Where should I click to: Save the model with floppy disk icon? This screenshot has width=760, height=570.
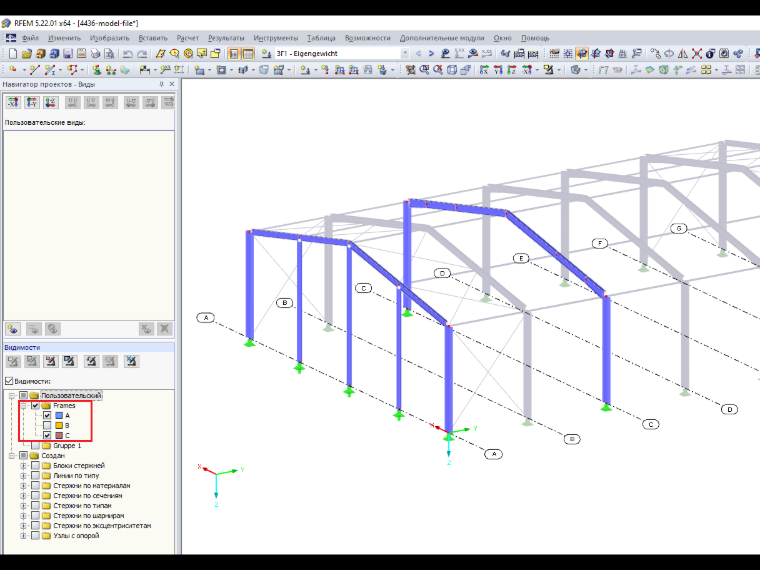tap(68, 54)
